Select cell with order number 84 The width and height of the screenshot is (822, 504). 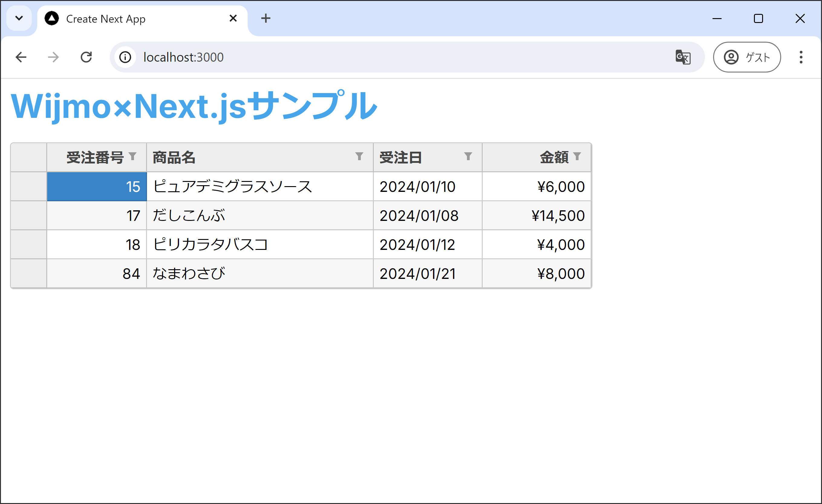coord(97,274)
